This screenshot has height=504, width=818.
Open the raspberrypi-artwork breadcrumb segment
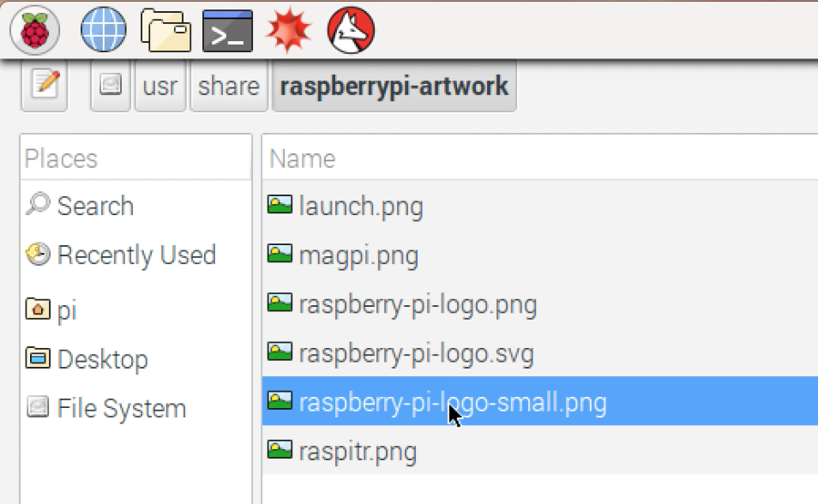(394, 85)
